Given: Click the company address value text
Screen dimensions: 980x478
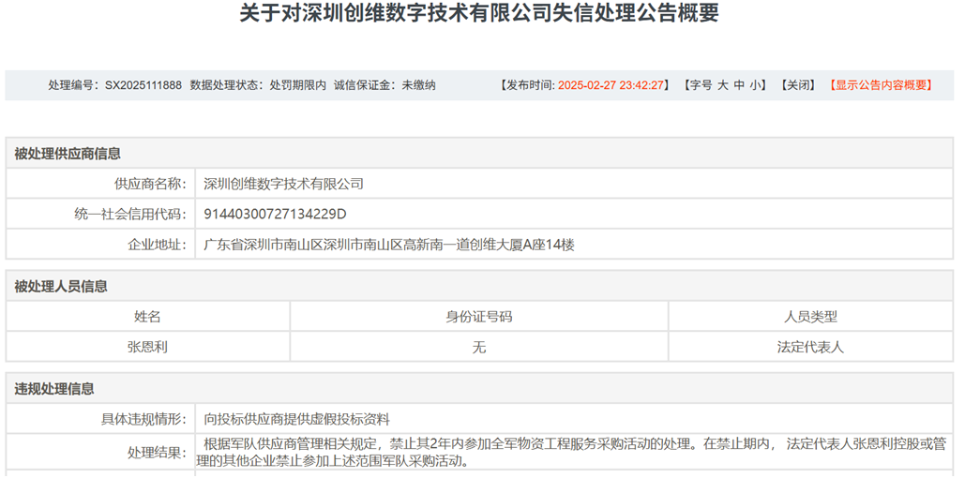Looking at the screenshot, I should (x=389, y=245).
